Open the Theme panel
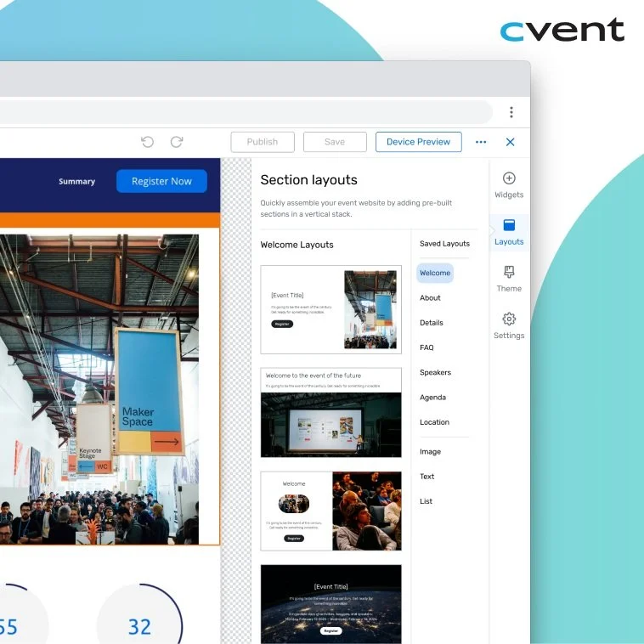 pos(509,279)
